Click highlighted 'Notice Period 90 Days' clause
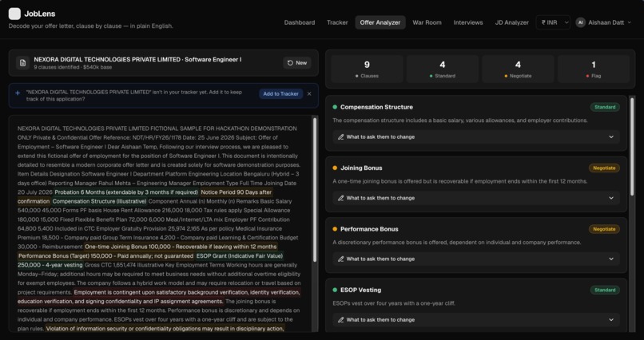 coord(237,192)
